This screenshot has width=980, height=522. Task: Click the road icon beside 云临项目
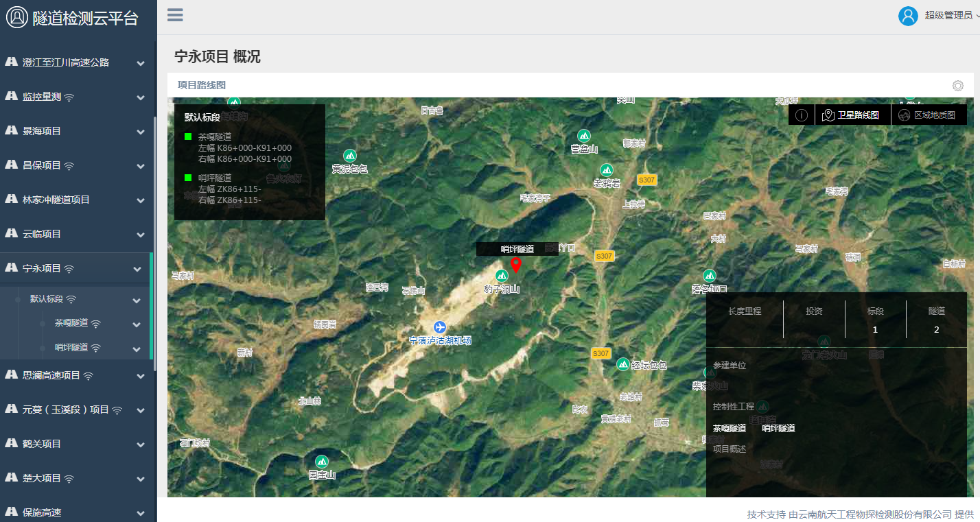tap(11, 233)
